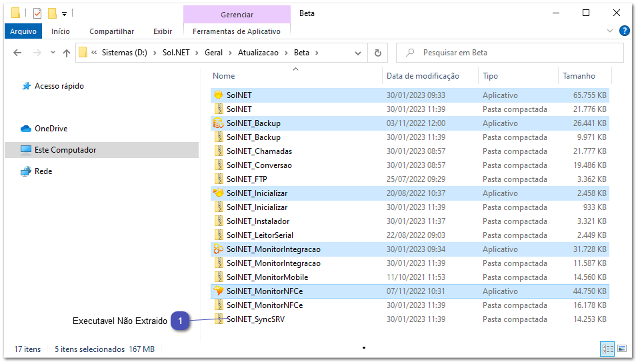Open the Início ribbon tab
Screen dimensions: 638x364
click(60, 31)
